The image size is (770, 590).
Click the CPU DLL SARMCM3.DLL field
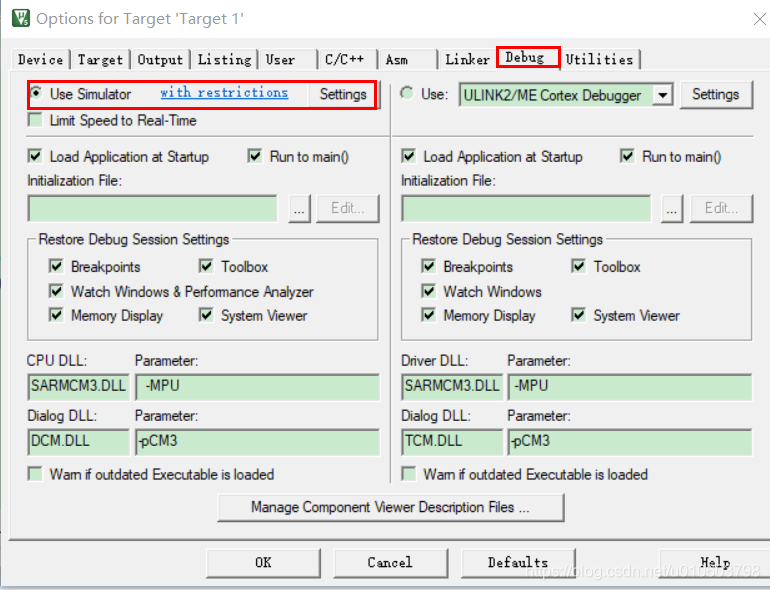point(79,387)
